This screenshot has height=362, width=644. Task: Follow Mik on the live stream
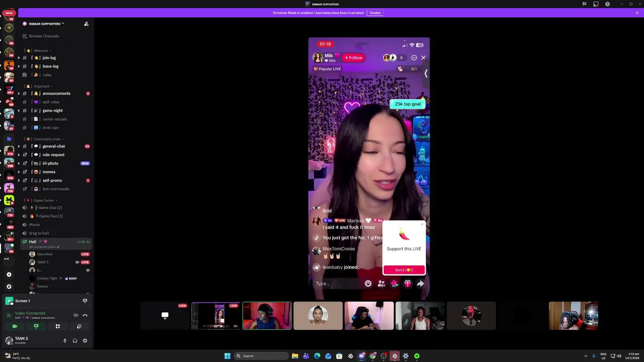(x=354, y=58)
